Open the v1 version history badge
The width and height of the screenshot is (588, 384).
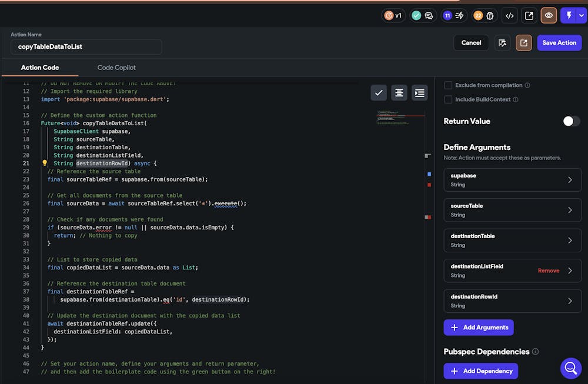393,16
